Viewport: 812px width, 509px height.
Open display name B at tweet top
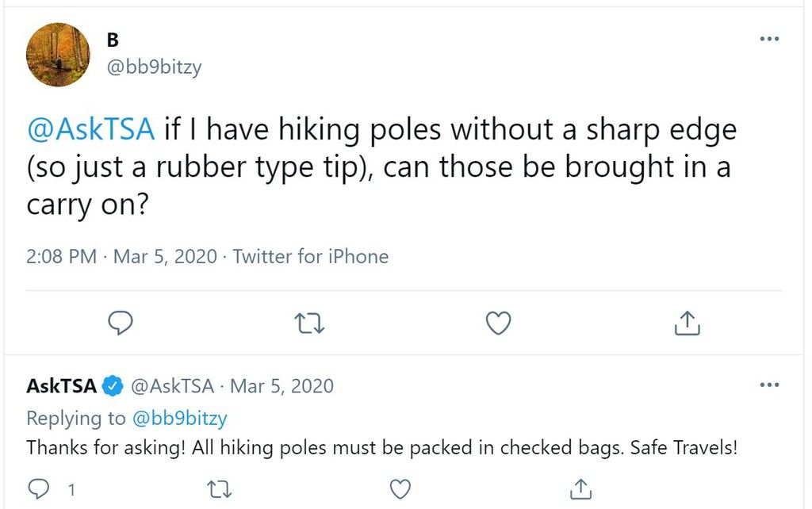(x=113, y=40)
